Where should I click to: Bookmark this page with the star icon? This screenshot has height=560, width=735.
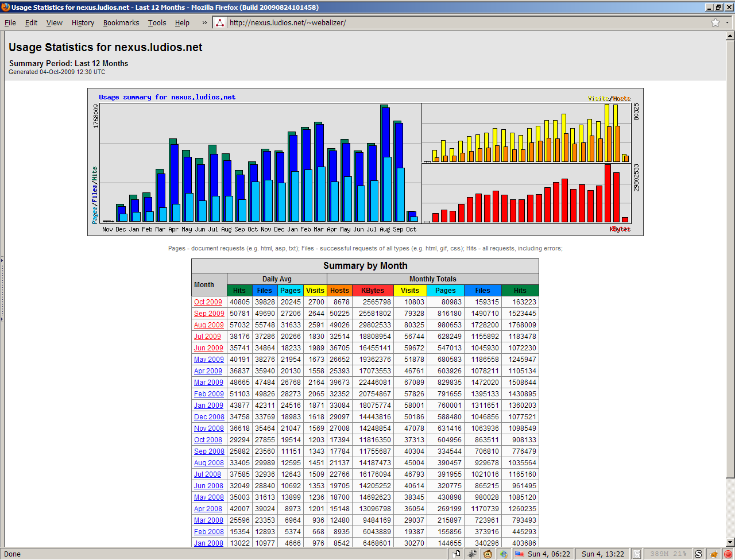click(715, 22)
